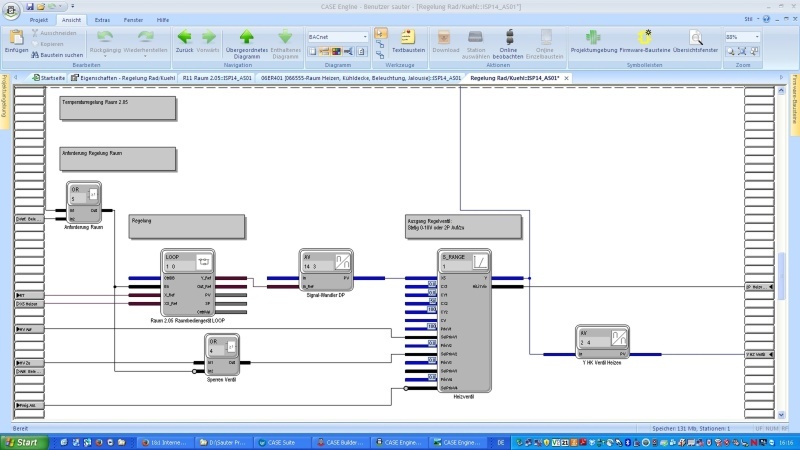Click the Download box icon
The width and height of the screenshot is (800, 450).
pos(444,37)
